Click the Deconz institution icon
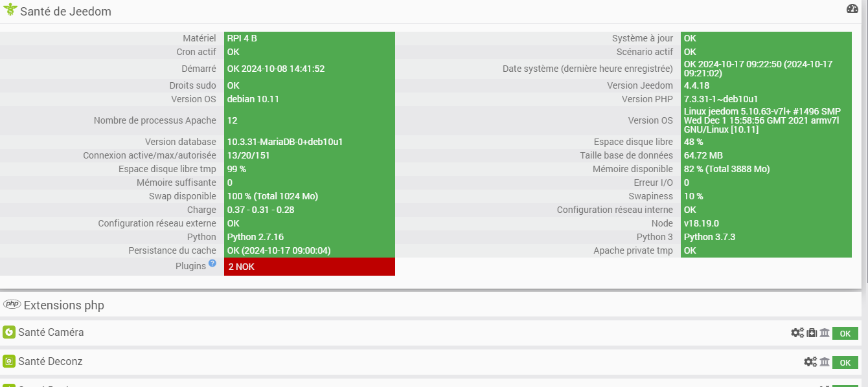This screenshot has height=387, width=868. (x=825, y=362)
